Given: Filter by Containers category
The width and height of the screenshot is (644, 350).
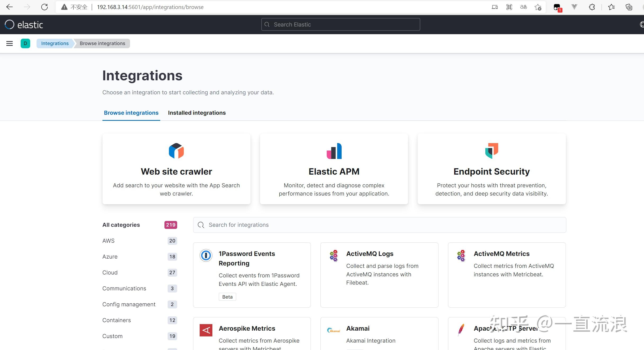Looking at the screenshot, I should [117, 320].
